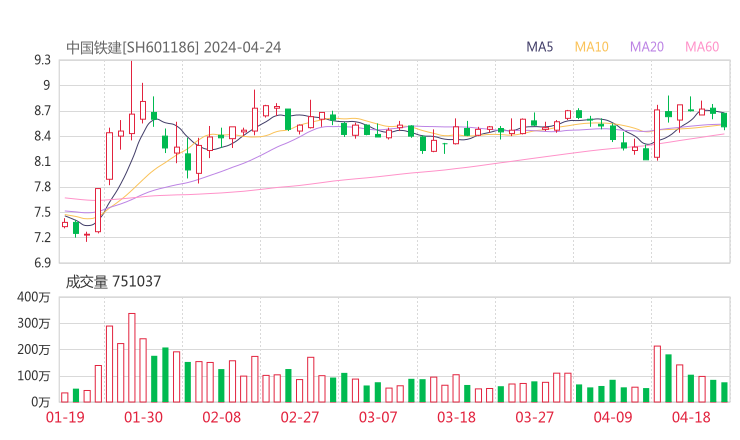Screen dimensions: 740x440
Task: Click the 04-18 date axis label
Action: pyautogui.click(x=691, y=417)
